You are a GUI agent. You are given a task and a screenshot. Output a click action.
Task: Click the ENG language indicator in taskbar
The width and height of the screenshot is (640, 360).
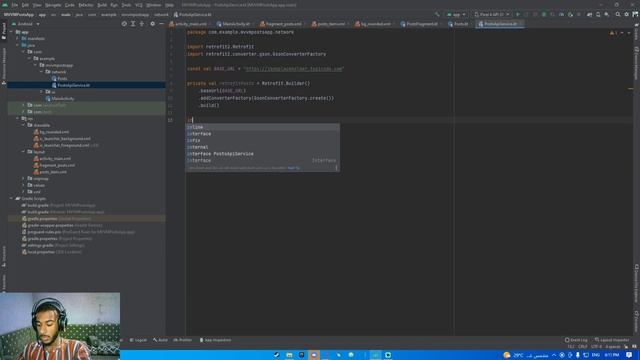[596, 355]
